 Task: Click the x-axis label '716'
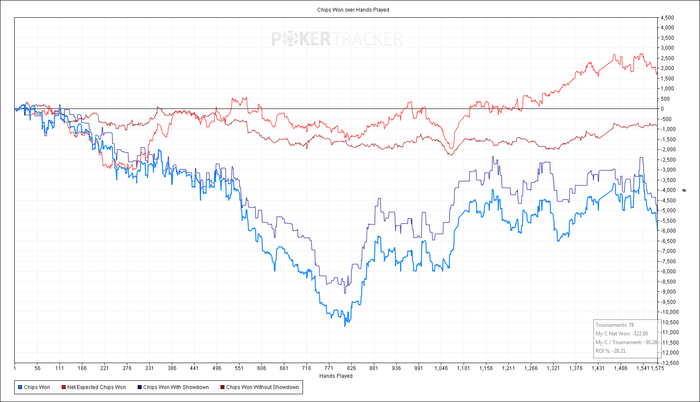306,368
